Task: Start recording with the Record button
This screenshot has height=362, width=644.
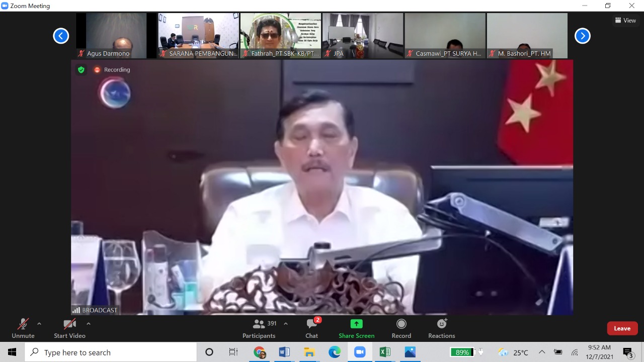Action: coord(401,328)
